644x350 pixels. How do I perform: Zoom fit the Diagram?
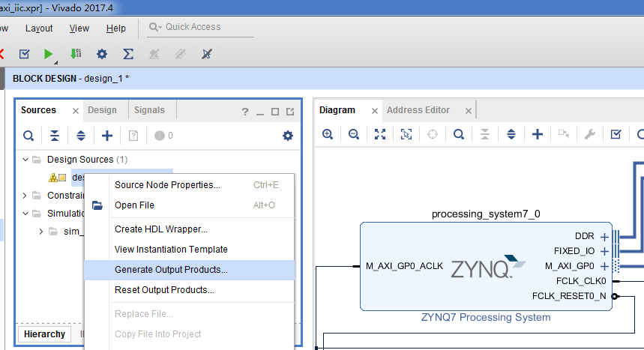(380, 134)
